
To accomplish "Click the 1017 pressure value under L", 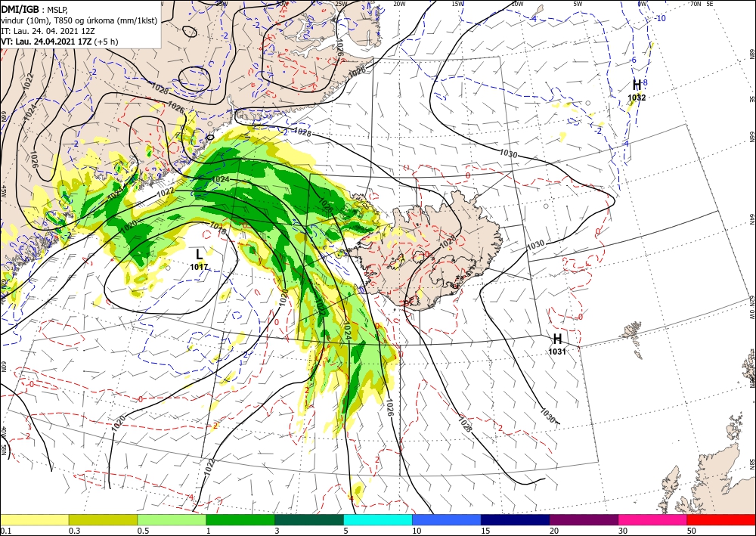I will tap(199, 267).
